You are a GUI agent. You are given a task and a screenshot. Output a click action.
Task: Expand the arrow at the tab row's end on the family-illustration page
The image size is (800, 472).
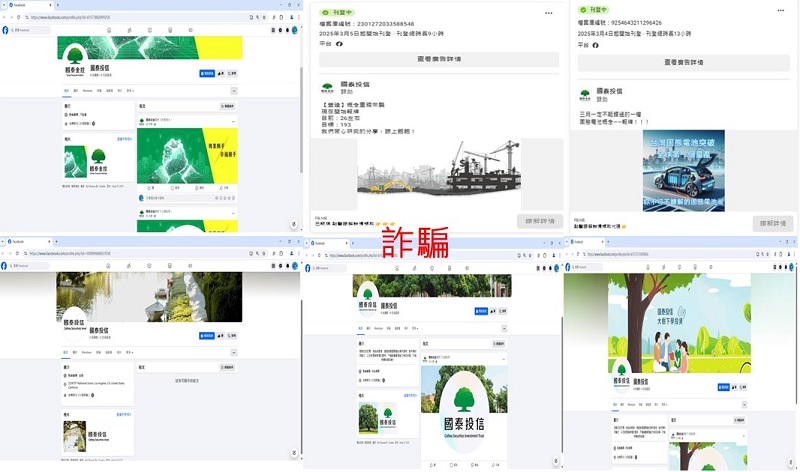coord(744,404)
